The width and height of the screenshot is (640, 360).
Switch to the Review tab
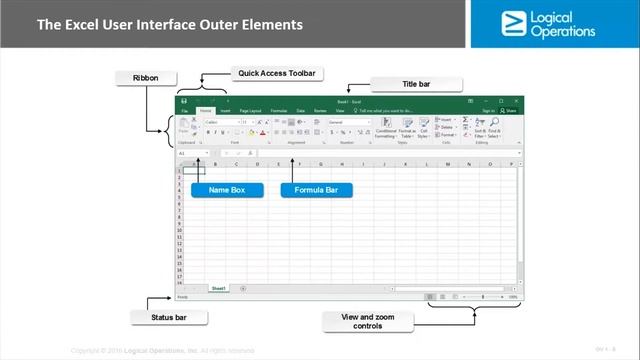[320, 111]
